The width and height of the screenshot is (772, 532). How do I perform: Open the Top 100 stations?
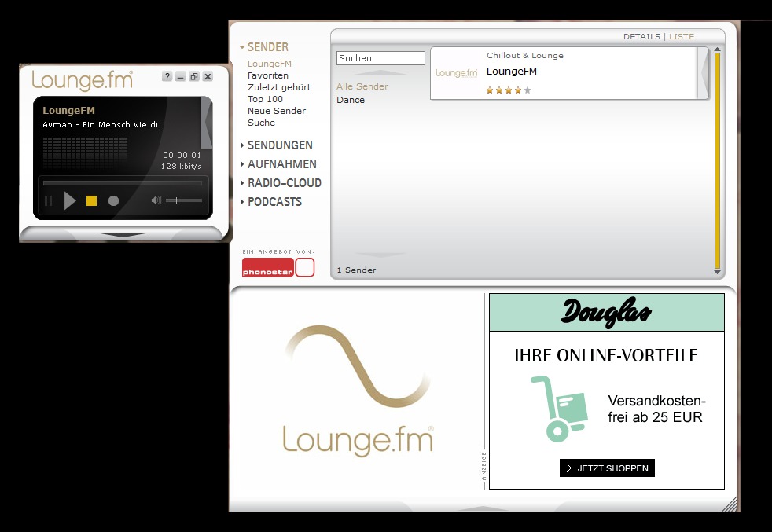coord(265,99)
